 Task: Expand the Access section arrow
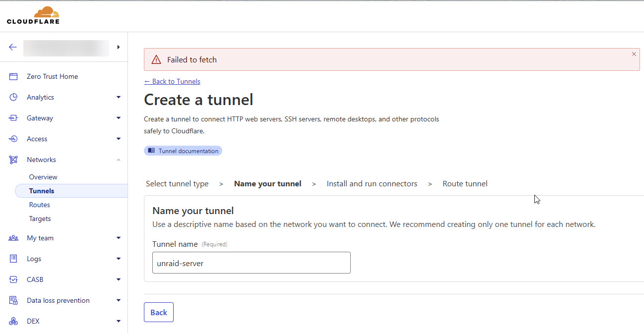118,139
